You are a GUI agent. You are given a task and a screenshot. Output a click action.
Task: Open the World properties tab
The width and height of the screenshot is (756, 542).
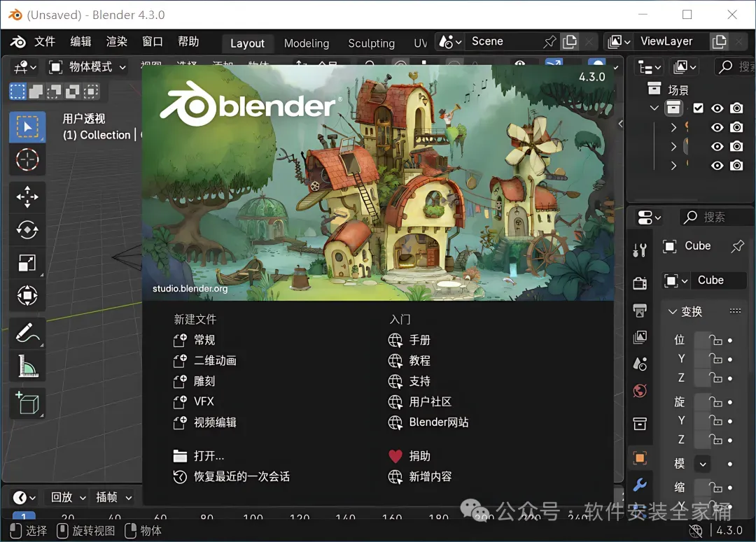point(640,391)
